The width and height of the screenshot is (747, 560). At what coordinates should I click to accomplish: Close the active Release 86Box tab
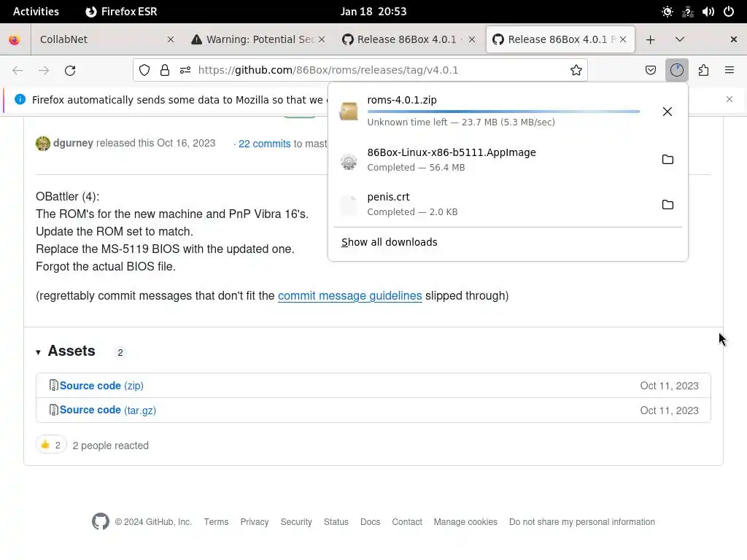click(623, 39)
